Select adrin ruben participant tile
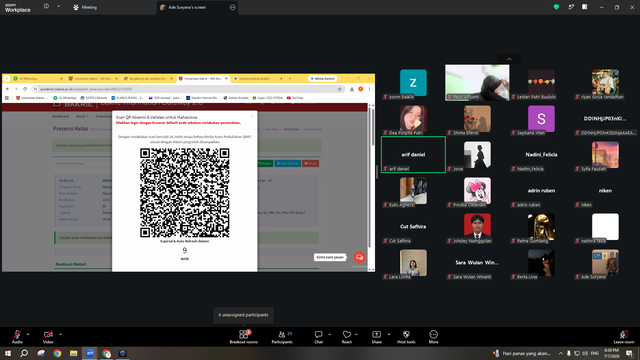Screen dimensions: 640x360 click(541, 191)
